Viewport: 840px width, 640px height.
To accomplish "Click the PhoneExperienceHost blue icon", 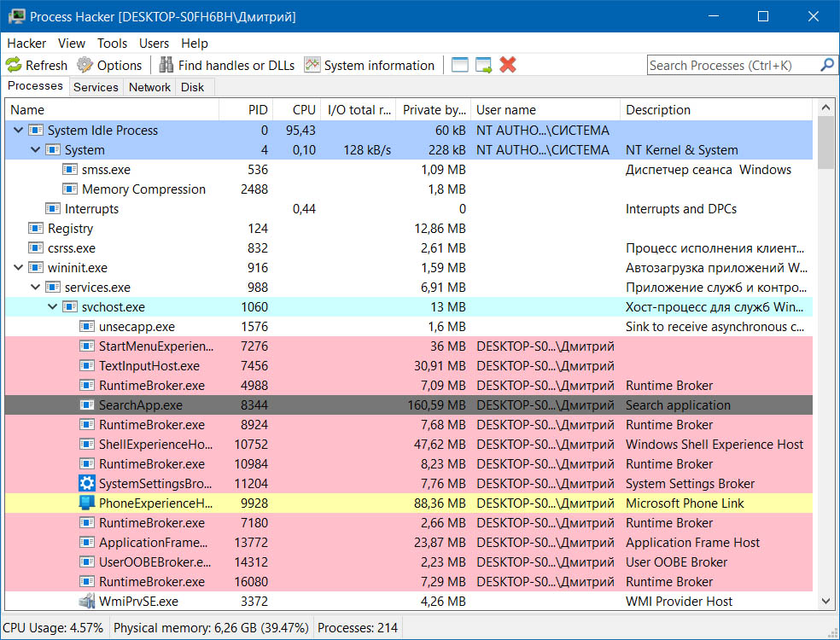I will (87, 503).
